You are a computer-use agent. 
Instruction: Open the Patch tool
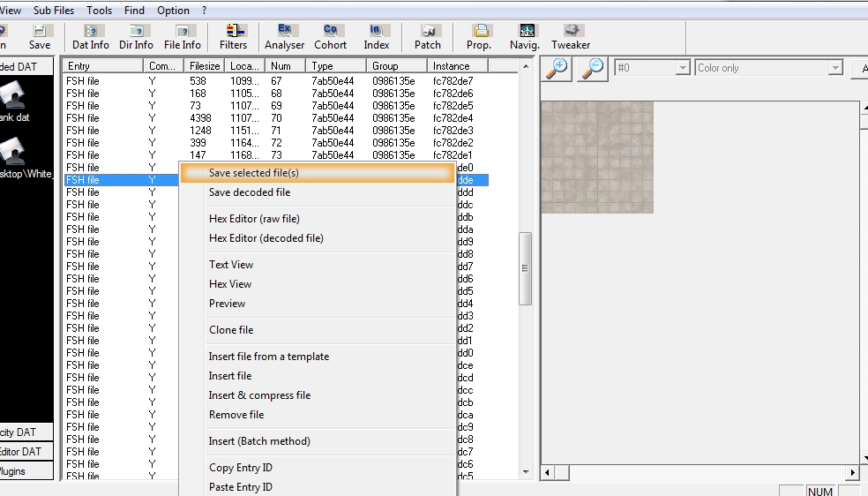[x=428, y=37]
